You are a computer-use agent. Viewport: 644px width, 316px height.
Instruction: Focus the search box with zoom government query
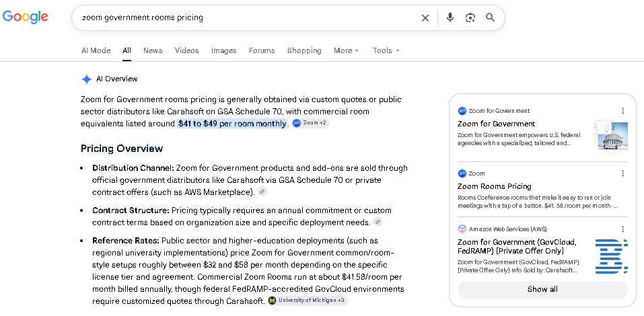(x=246, y=17)
